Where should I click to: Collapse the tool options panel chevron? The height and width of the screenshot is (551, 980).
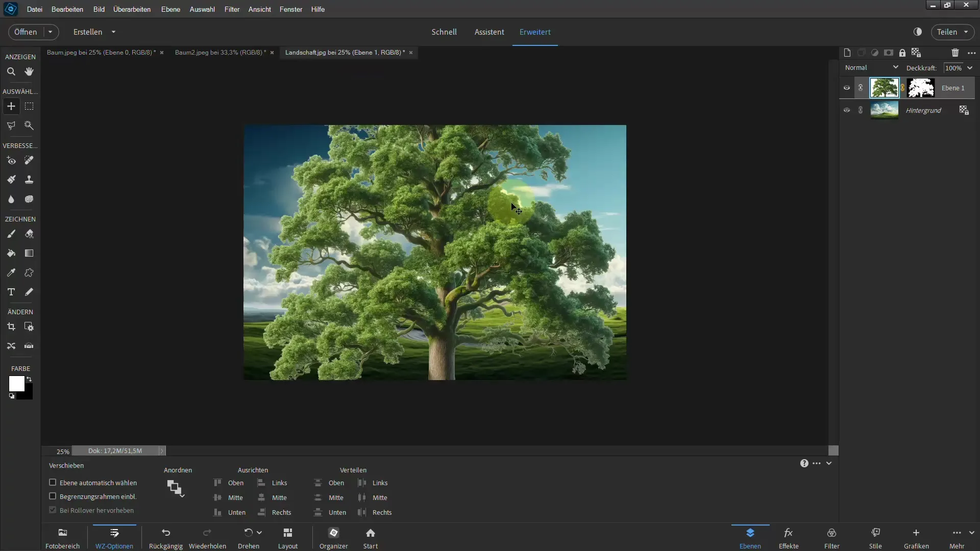pos(829,463)
